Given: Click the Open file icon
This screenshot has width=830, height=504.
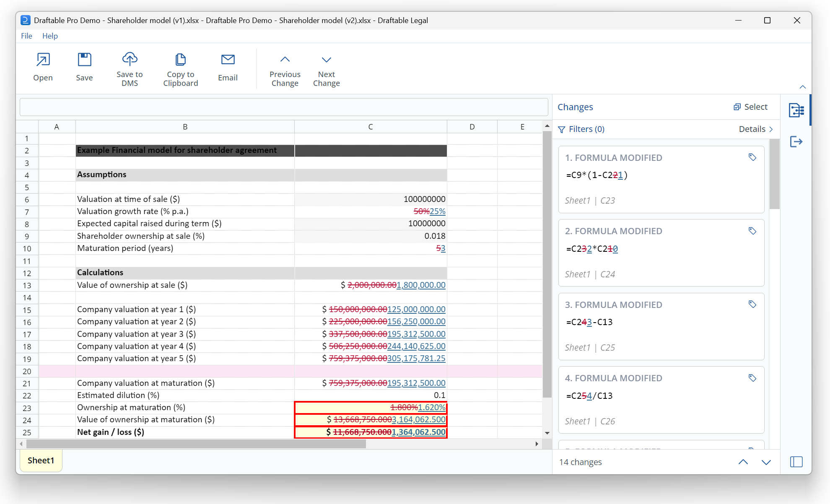Looking at the screenshot, I should (x=43, y=60).
